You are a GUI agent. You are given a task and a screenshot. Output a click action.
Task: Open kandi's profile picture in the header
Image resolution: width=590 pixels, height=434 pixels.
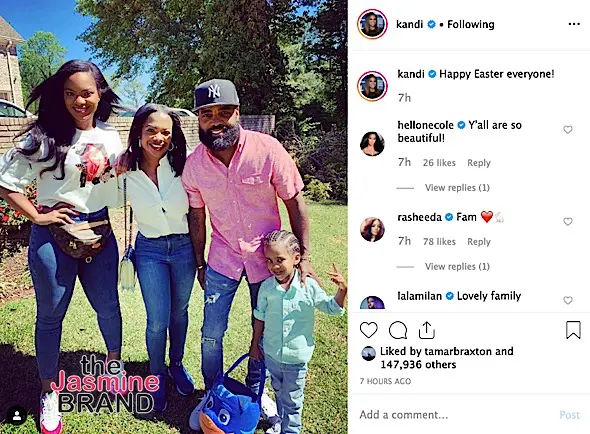click(x=372, y=24)
